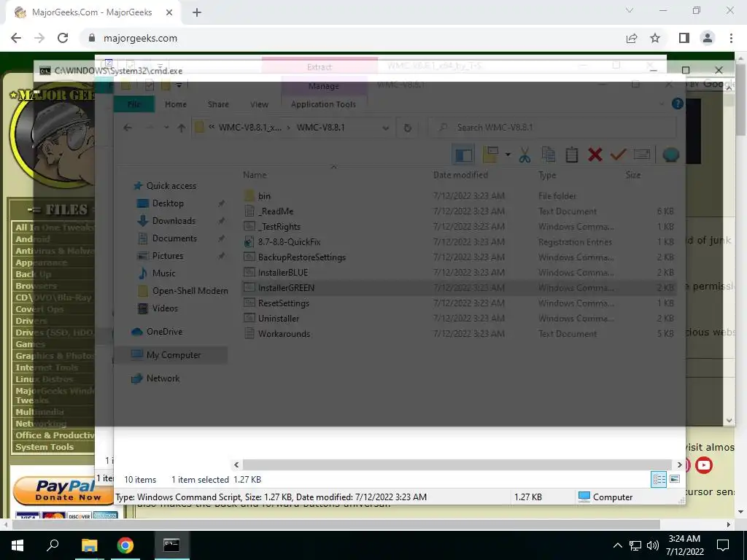Sort files by Size column header
Viewport: 747px width, 560px height.
click(x=632, y=175)
